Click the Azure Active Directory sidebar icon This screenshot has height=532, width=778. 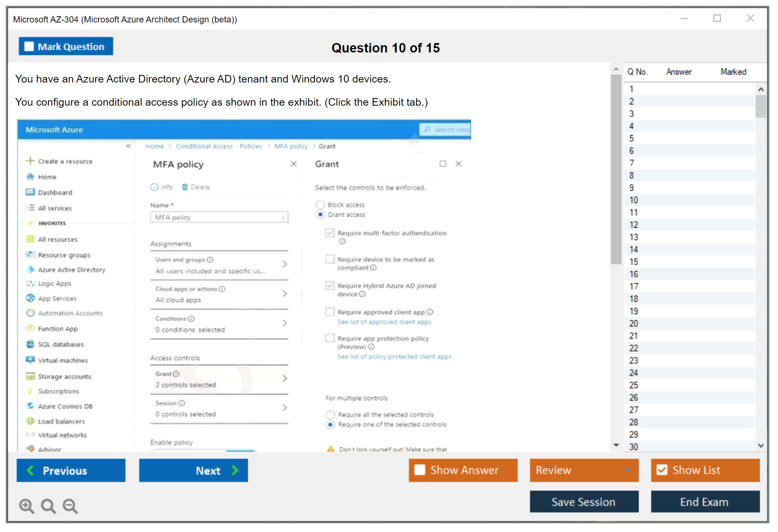30,270
